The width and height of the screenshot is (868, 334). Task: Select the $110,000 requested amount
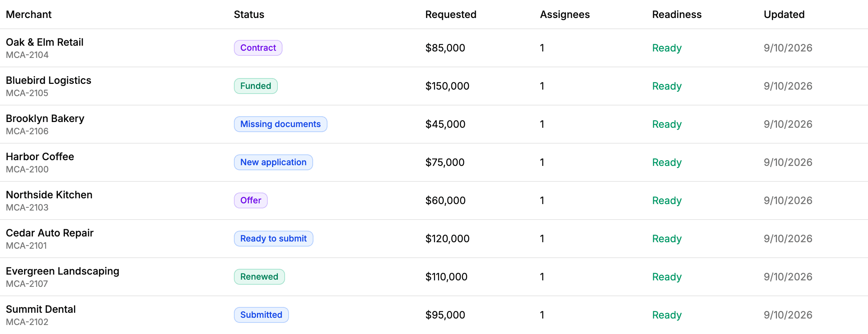click(446, 277)
